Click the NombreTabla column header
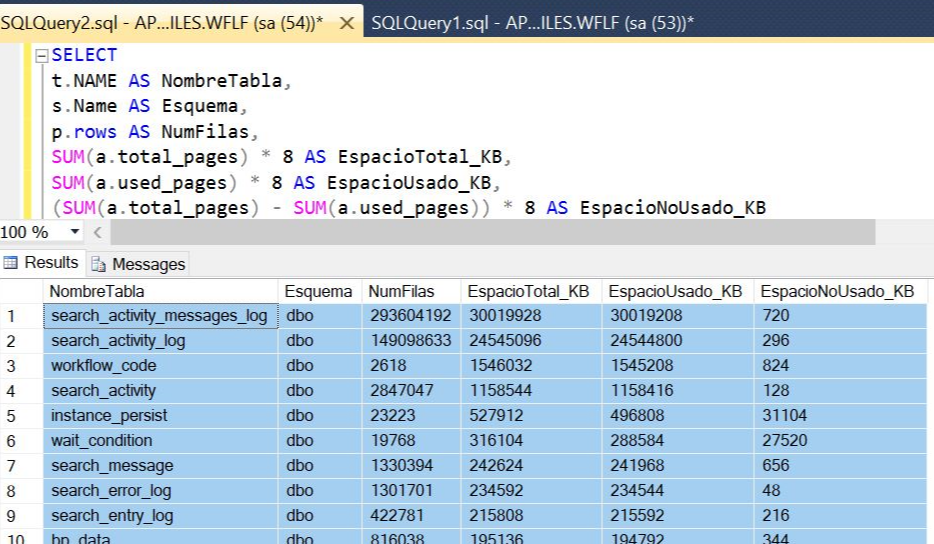The width and height of the screenshot is (934, 544). (160, 291)
